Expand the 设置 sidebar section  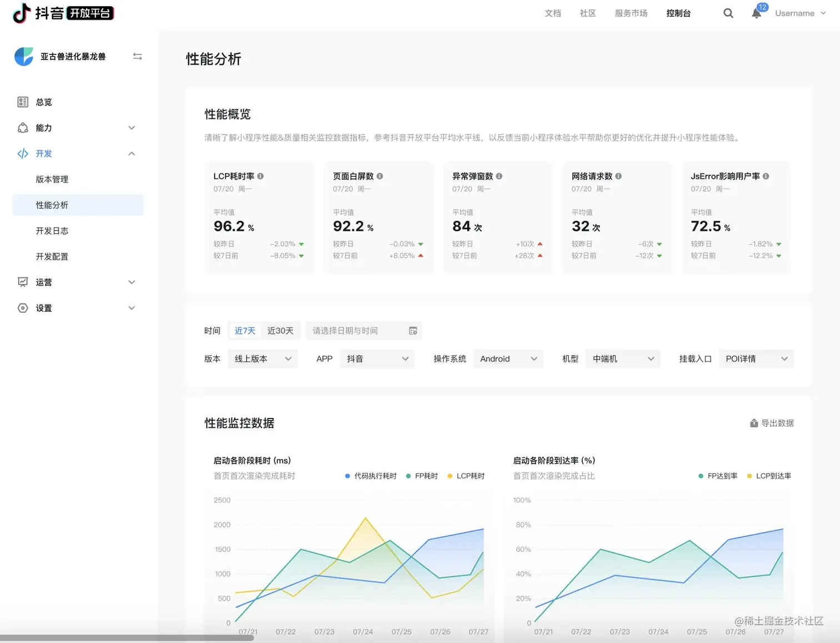pyautogui.click(x=132, y=308)
